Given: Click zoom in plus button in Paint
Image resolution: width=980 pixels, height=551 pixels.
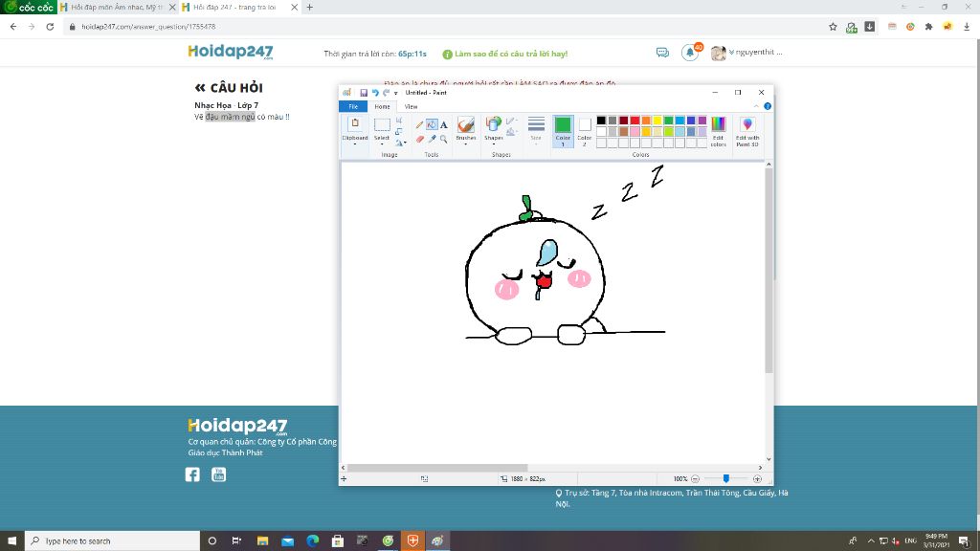Looking at the screenshot, I should click(758, 479).
